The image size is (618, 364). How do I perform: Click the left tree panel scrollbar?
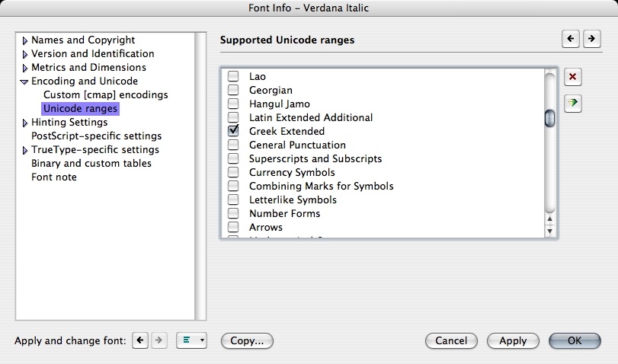click(200, 176)
